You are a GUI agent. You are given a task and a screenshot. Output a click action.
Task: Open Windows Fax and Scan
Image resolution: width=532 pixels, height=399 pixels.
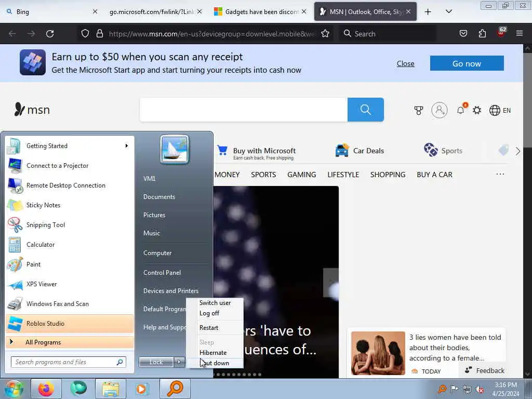click(70, 303)
